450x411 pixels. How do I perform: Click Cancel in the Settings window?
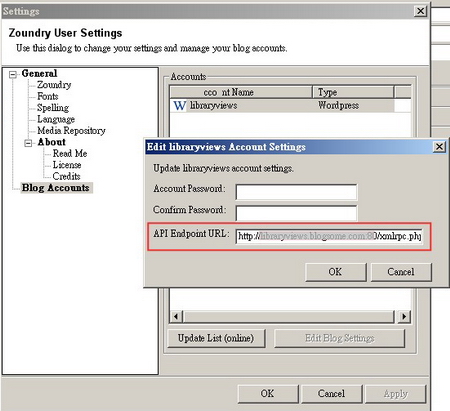332,394
